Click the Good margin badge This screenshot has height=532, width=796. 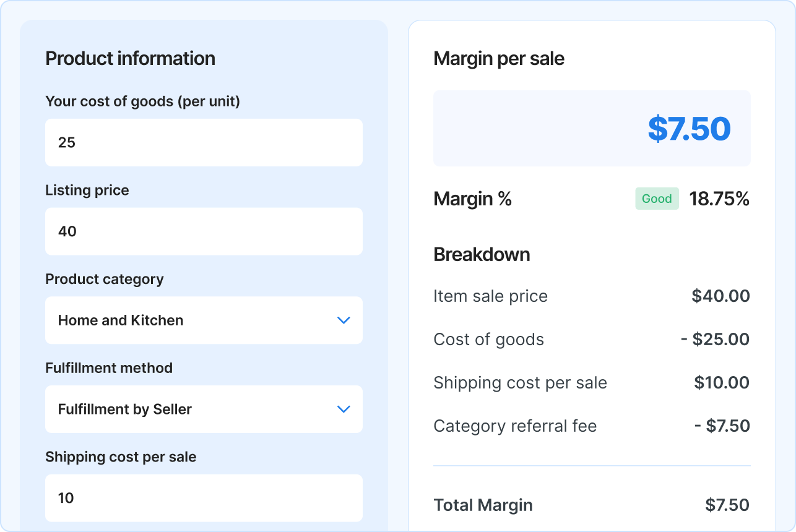coord(657,199)
